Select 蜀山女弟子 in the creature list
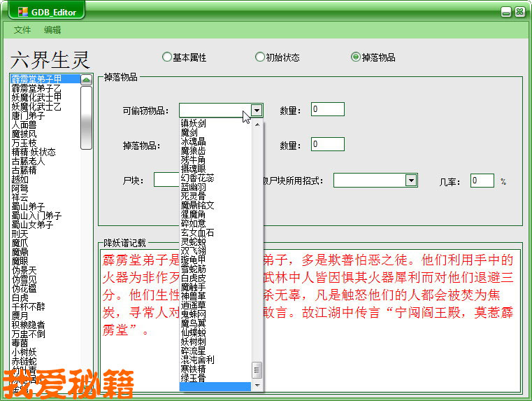Viewport: 532px width, 401px height. (32, 225)
